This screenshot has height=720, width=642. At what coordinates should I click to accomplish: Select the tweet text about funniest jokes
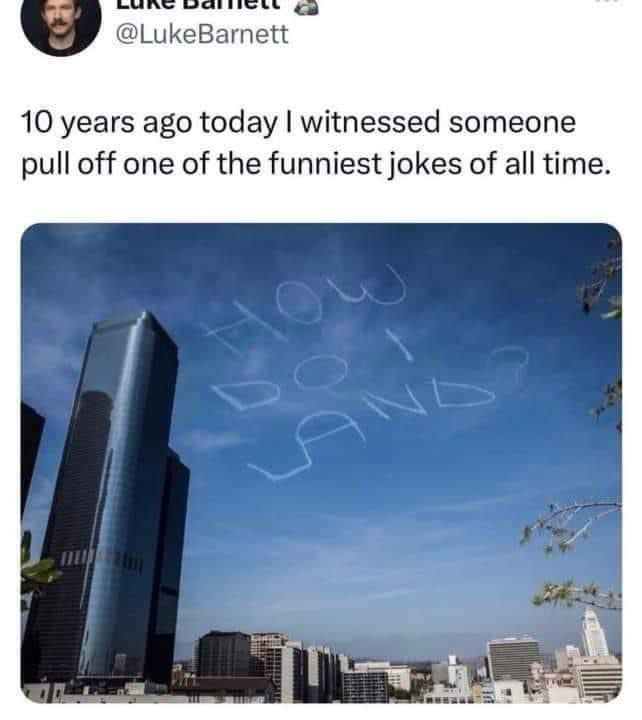[x=316, y=143]
